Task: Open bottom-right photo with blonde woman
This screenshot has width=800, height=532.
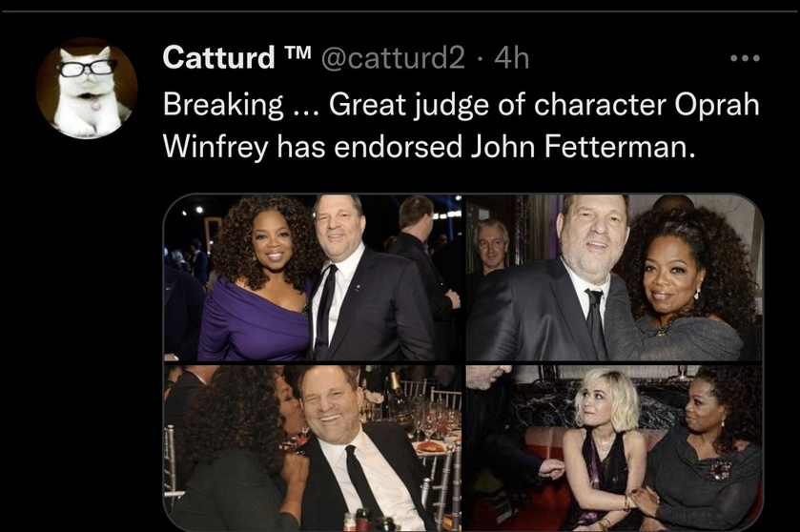Action: [614, 446]
